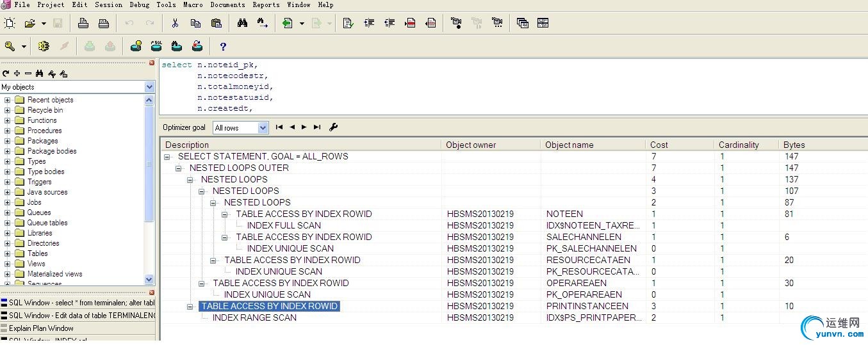This screenshot has width=868, height=345.
Task: Click the binoculars in object browser toolbar
Action: point(39,74)
